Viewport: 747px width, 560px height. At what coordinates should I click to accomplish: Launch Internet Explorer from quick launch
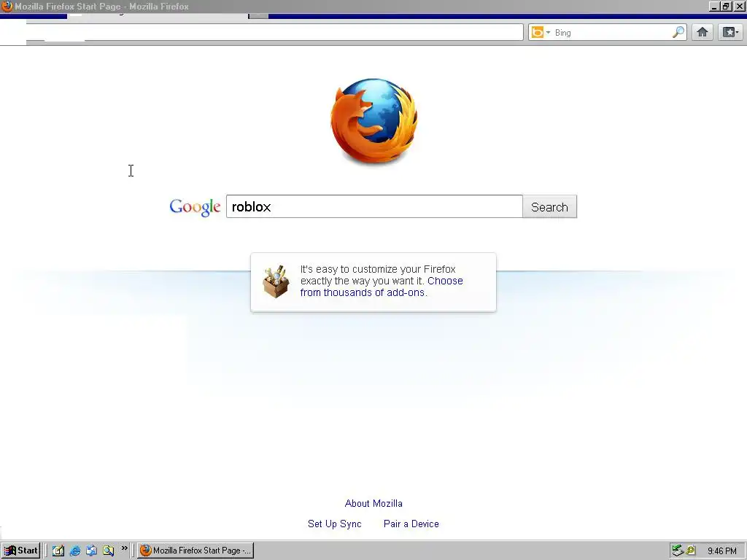[75, 551]
